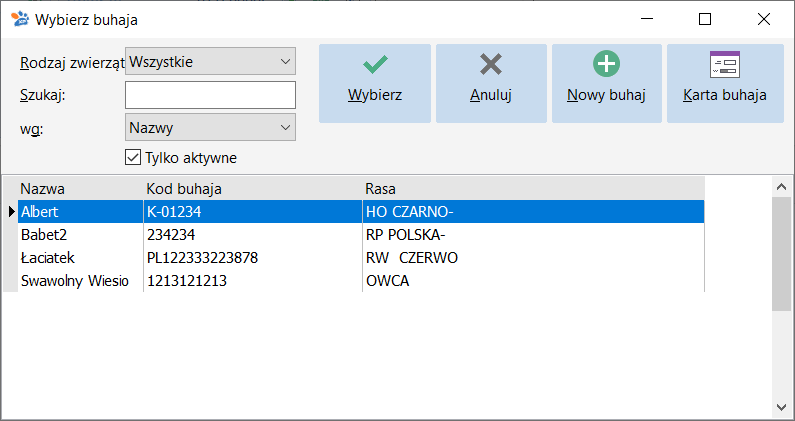Open the Karta buhaja card icon
This screenshot has width=795, height=421.
pyautogui.click(x=725, y=64)
